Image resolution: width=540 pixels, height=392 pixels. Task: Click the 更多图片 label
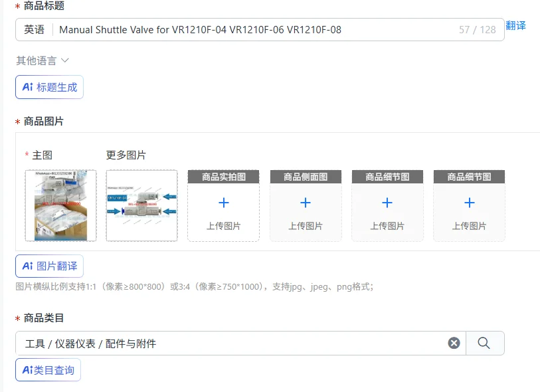126,155
